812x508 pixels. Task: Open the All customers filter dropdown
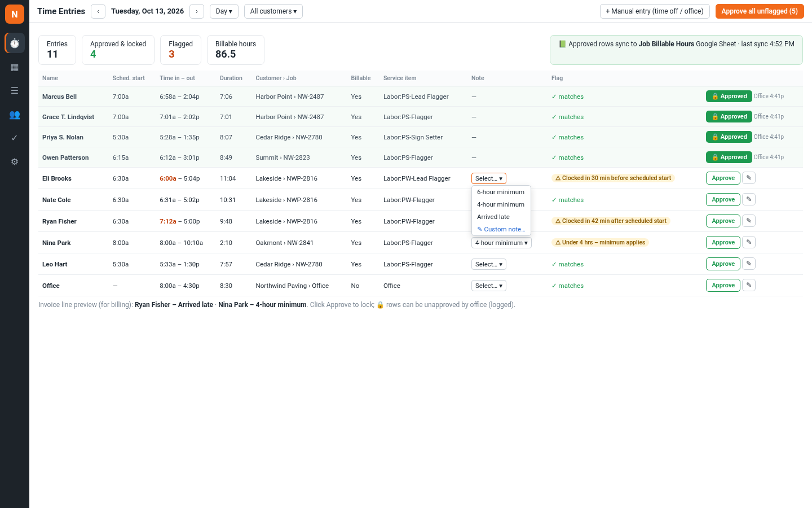coord(273,11)
